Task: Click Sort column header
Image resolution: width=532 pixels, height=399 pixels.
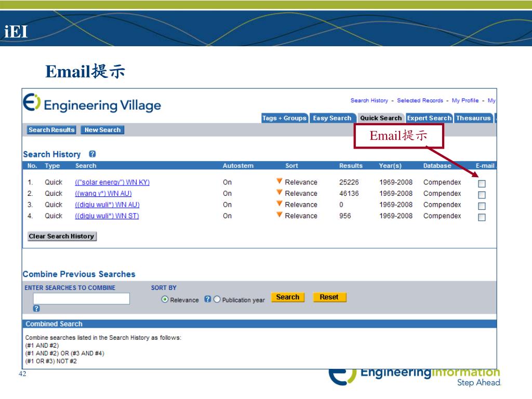Action: pos(291,166)
